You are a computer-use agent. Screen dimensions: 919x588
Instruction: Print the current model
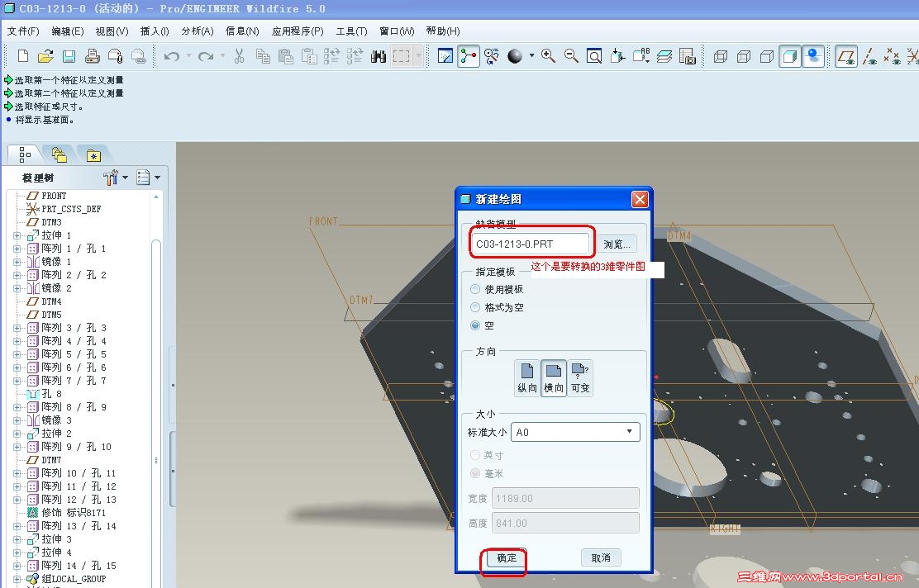point(92,56)
